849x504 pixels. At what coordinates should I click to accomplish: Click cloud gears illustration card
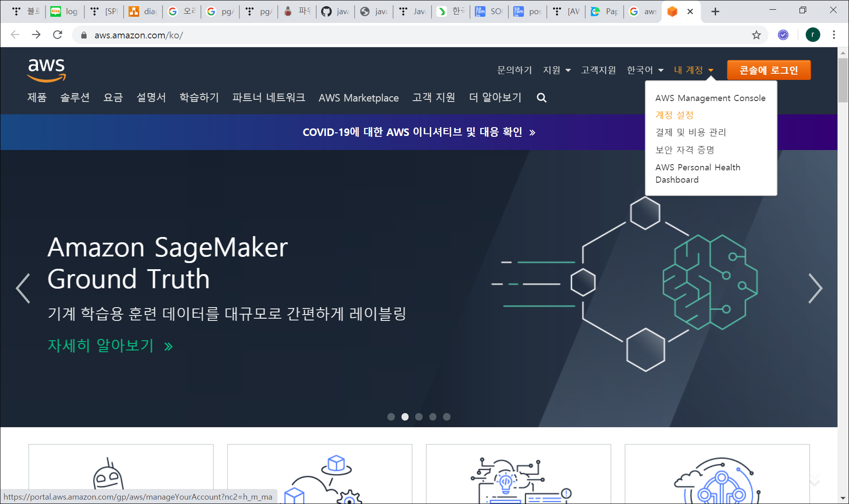(x=717, y=474)
